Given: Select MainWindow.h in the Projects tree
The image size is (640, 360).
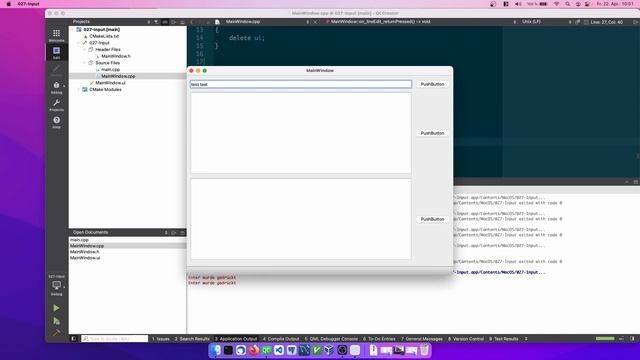Looking at the screenshot, I should (116, 56).
